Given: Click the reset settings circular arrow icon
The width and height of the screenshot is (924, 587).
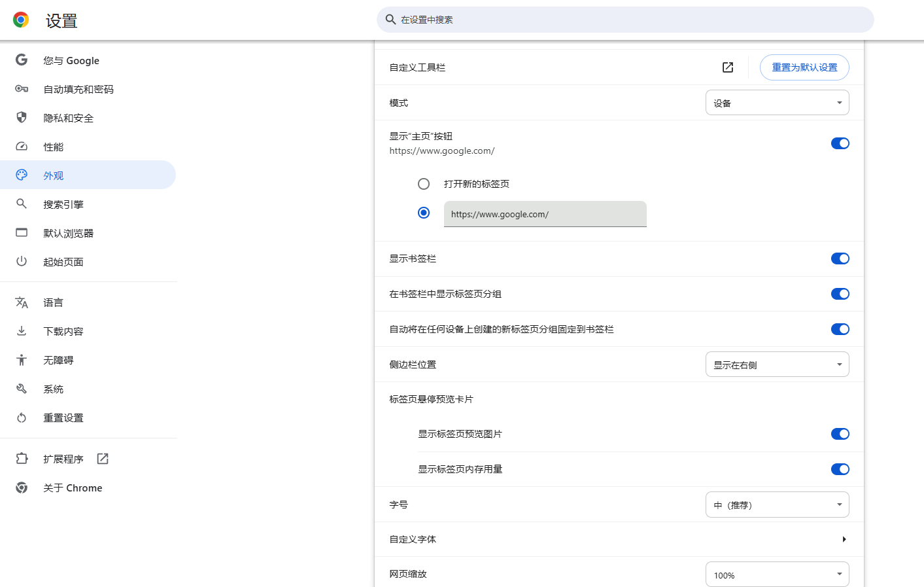Looking at the screenshot, I should coord(22,418).
